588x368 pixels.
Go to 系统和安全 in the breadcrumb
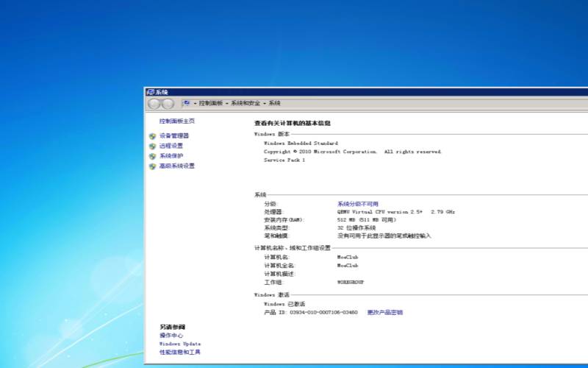coord(245,103)
